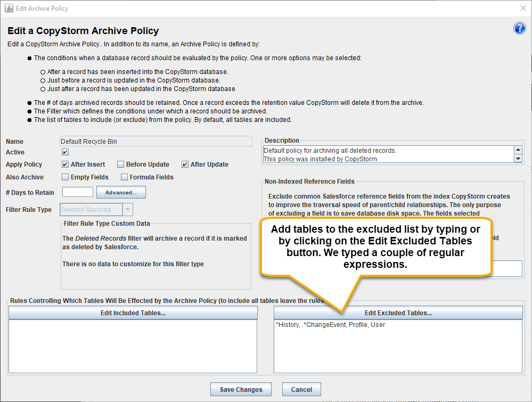
Task: Click the Description scrollbar down arrow
Action: click(518, 159)
